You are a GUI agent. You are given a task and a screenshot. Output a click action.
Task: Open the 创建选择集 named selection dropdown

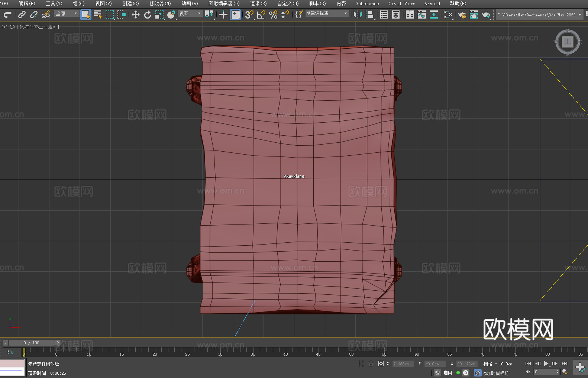(x=327, y=13)
